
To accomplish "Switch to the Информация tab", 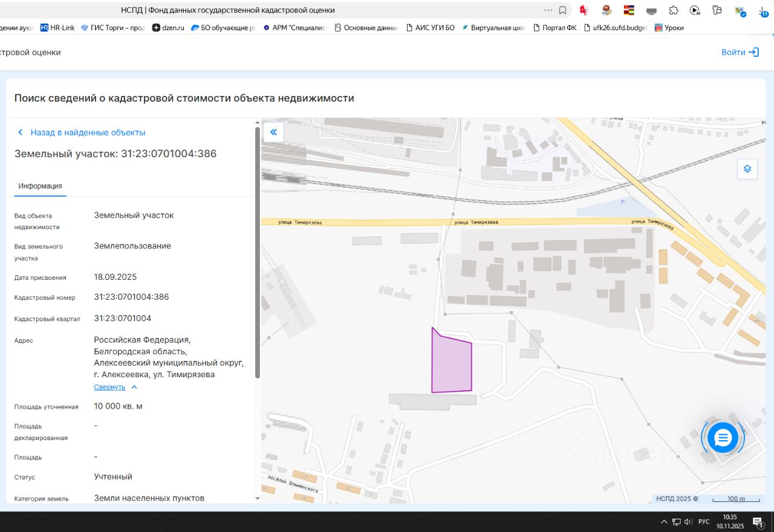I will [40, 186].
